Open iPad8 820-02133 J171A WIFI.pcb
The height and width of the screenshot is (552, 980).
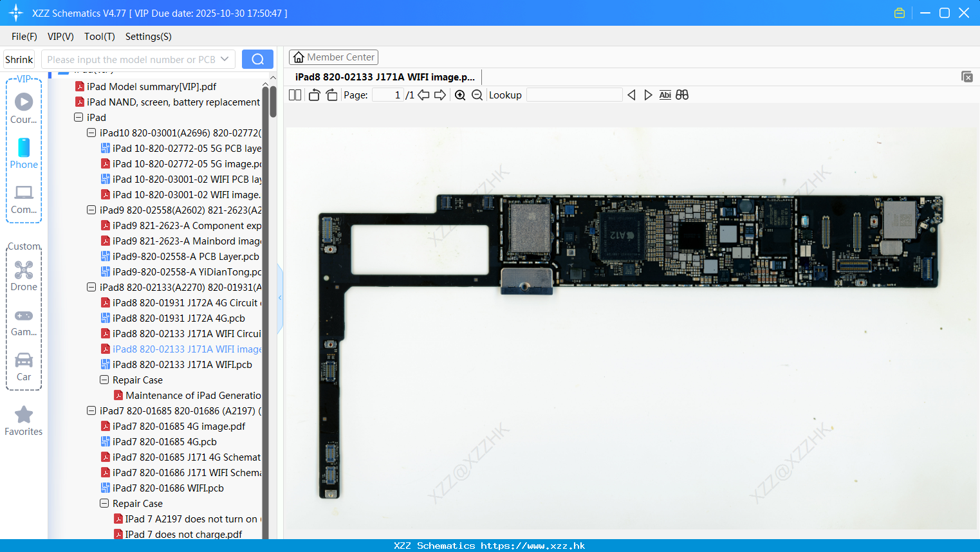tap(176, 364)
